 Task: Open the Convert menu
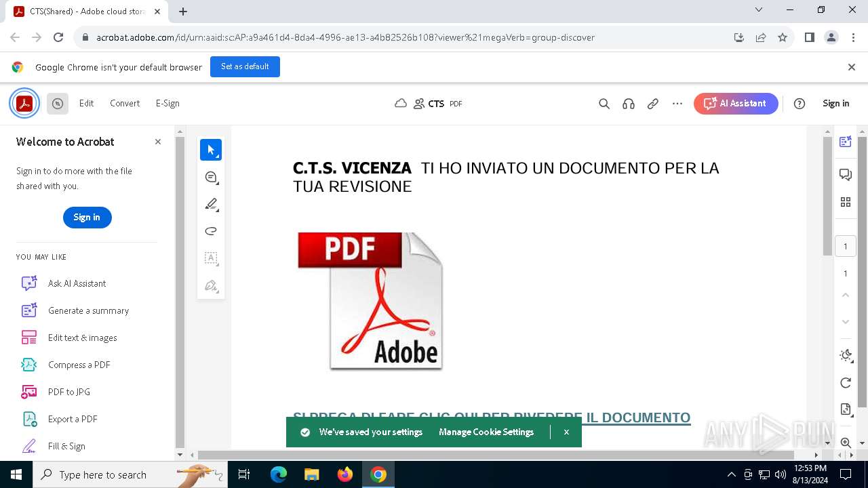click(x=125, y=104)
